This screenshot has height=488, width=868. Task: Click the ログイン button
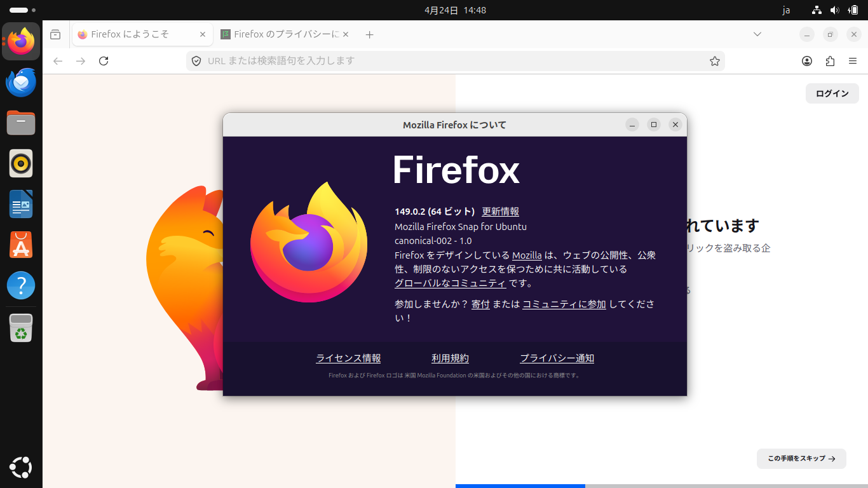coord(832,93)
